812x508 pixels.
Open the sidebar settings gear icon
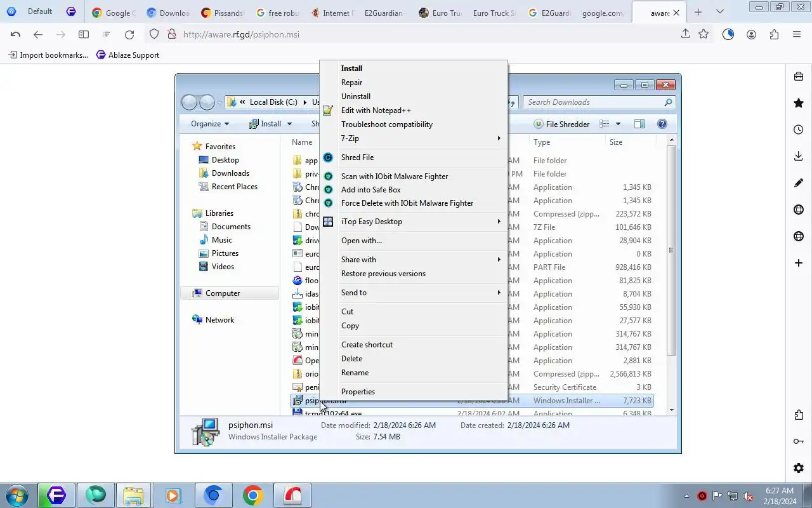799,468
